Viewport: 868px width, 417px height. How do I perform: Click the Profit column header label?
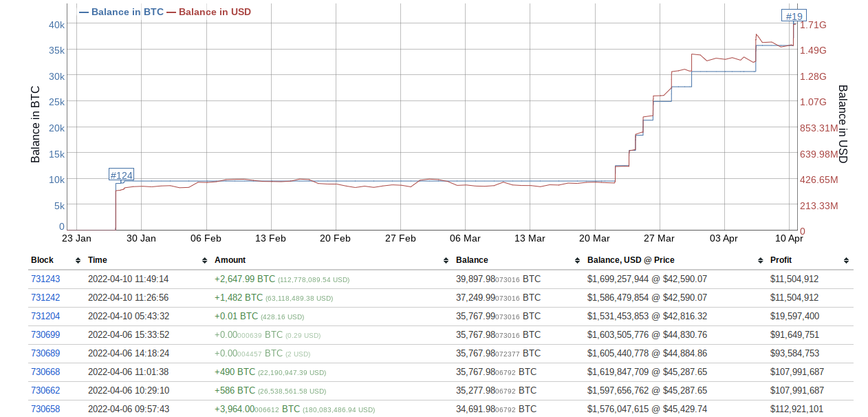click(x=781, y=260)
